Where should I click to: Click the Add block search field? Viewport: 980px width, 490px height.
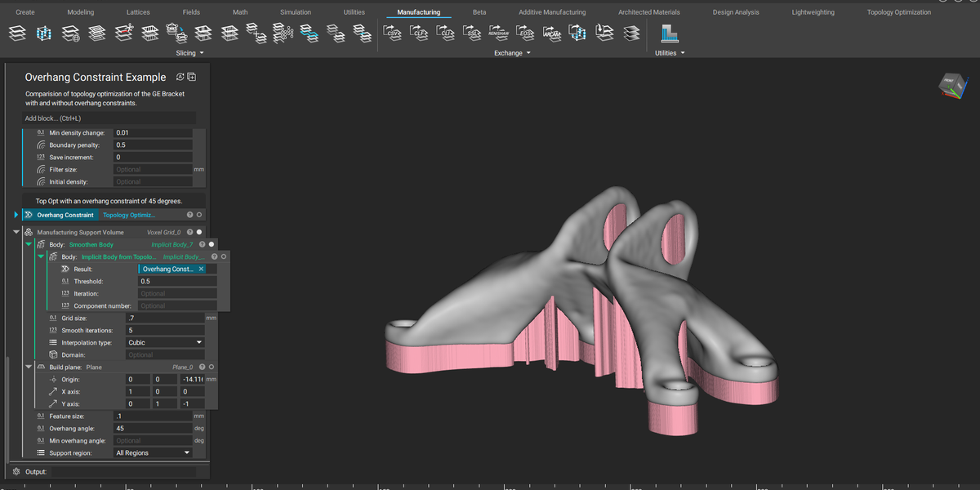[x=106, y=118]
